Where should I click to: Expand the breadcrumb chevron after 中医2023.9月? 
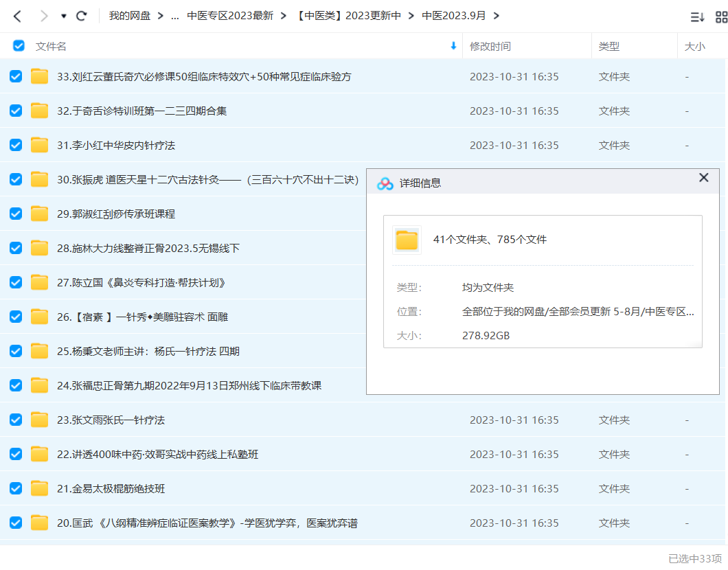pyautogui.click(x=497, y=16)
